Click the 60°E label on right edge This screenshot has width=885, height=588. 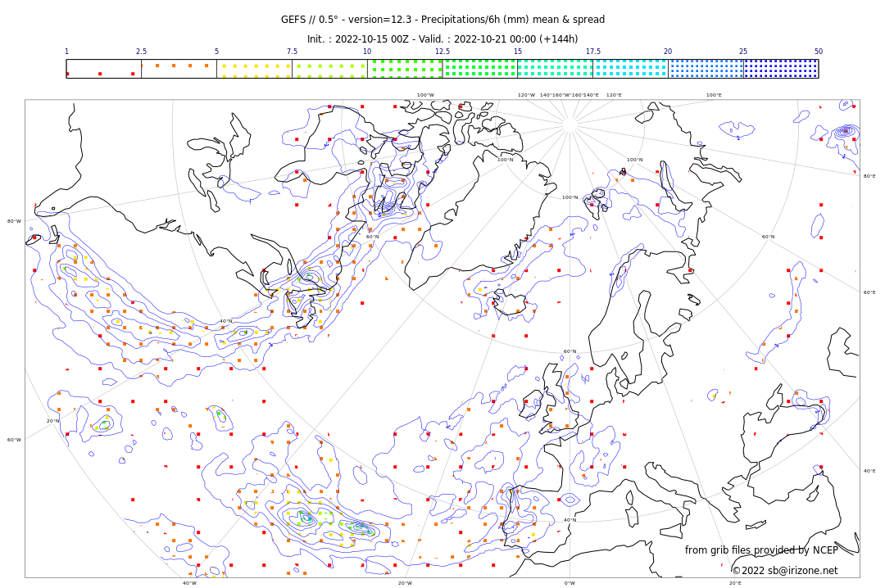[869, 292]
